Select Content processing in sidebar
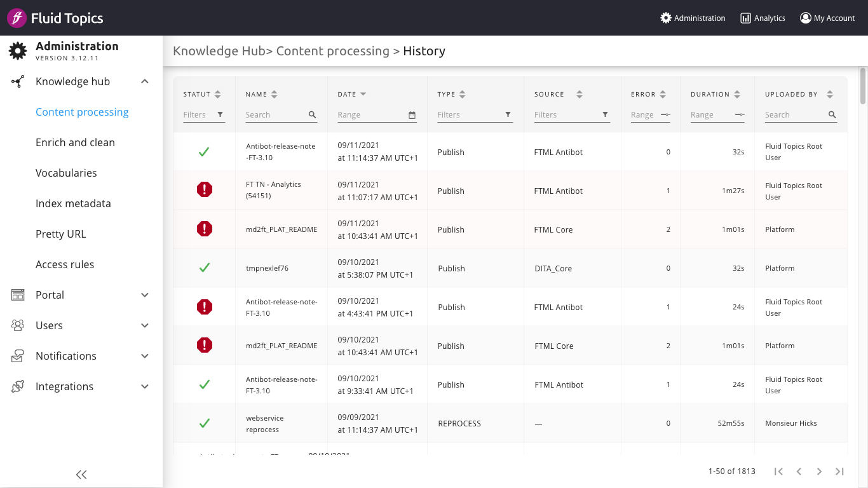This screenshot has height=488, width=868. 82,112
